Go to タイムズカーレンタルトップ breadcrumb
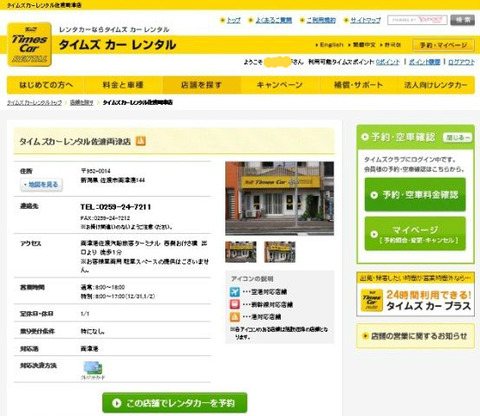 (x=35, y=103)
